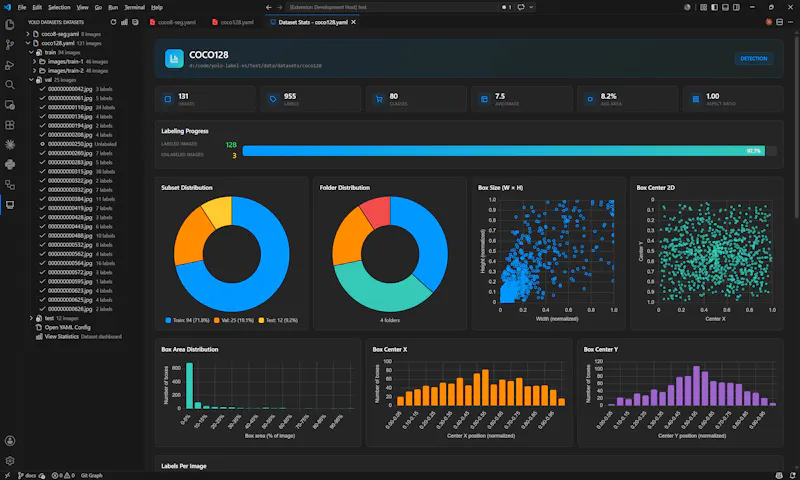Open the Manage gear icon
Image resolution: width=800 pixels, height=480 pixels.
[10, 460]
